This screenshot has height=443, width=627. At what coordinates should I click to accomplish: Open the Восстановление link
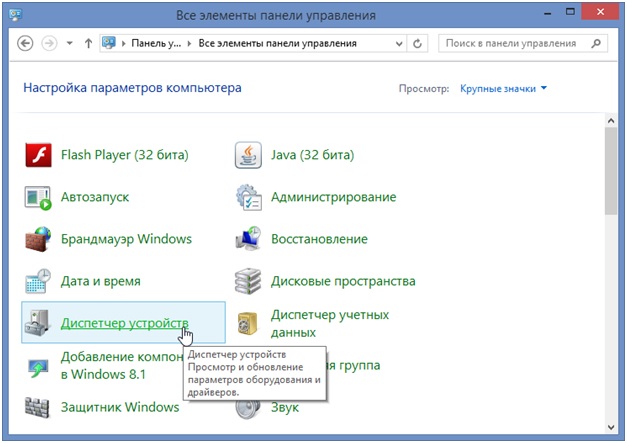click(x=319, y=239)
